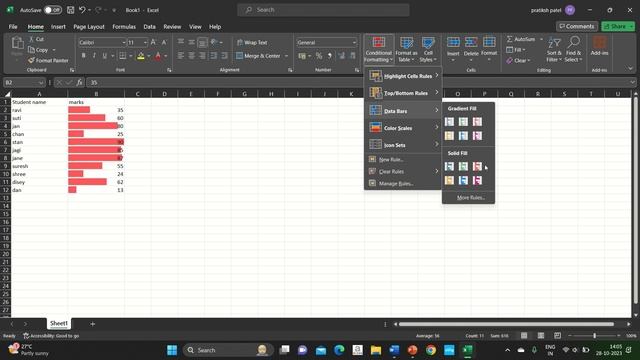The width and height of the screenshot is (640, 360).
Task: Click the Share button
Action: point(618,26)
